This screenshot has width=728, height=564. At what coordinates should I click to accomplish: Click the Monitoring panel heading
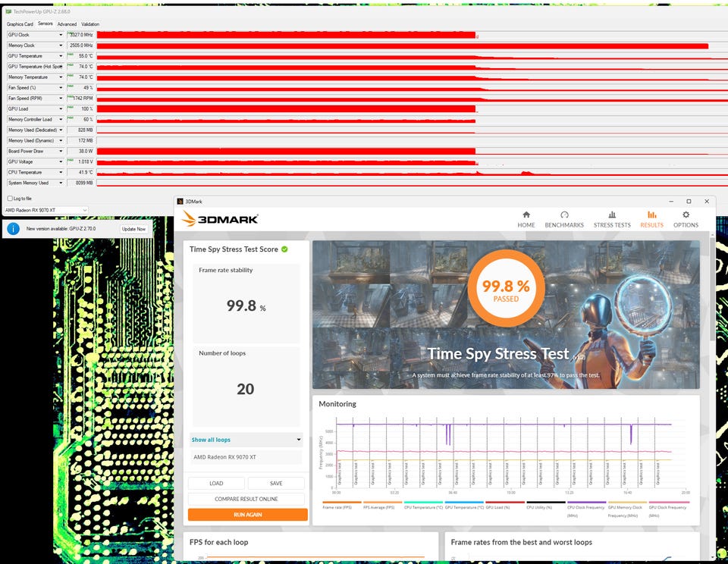(x=337, y=404)
